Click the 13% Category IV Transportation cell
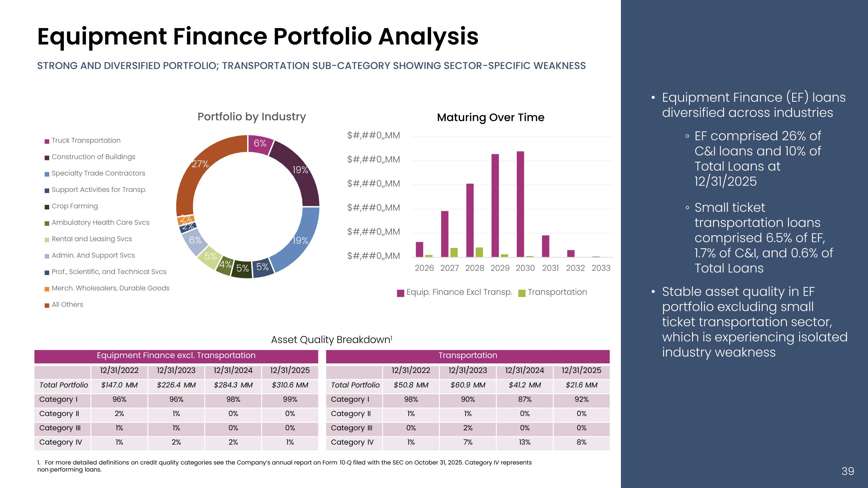 coord(524,442)
